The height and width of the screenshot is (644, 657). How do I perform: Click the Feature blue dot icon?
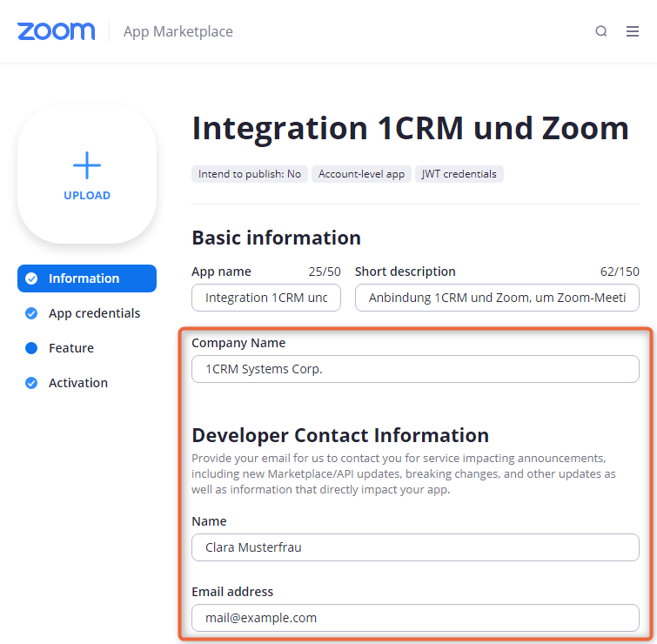pyautogui.click(x=31, y=348)
